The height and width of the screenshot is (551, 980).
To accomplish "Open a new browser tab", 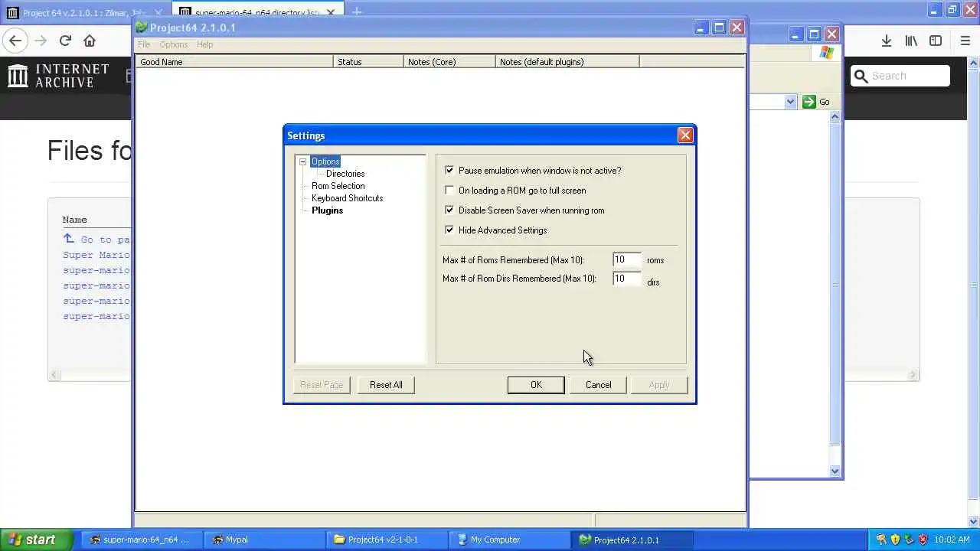I will [x=357, y=12].
